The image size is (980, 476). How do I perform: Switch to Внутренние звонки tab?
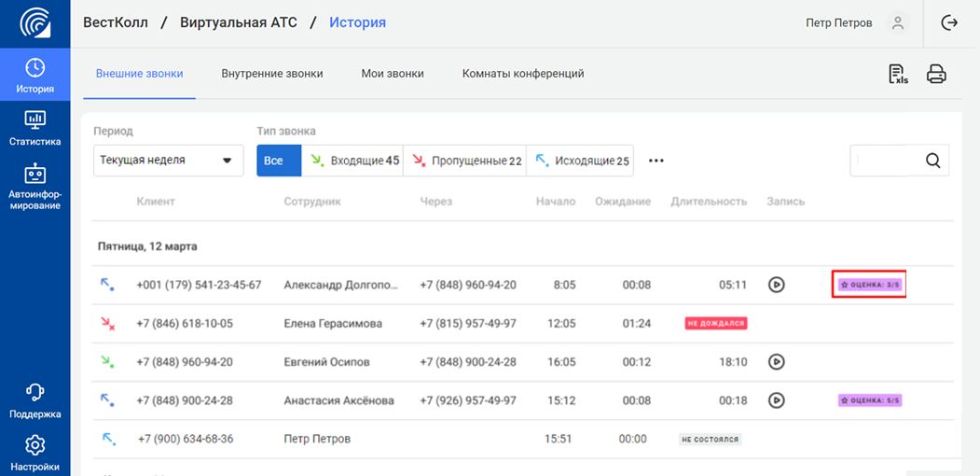coord(272,74)
